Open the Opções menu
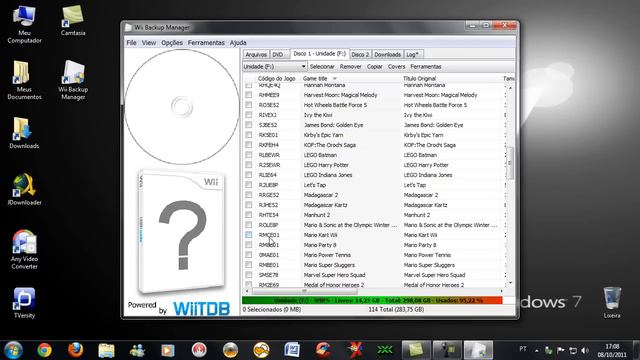Screen dimensions: 640x360 (x=172, y=42)
